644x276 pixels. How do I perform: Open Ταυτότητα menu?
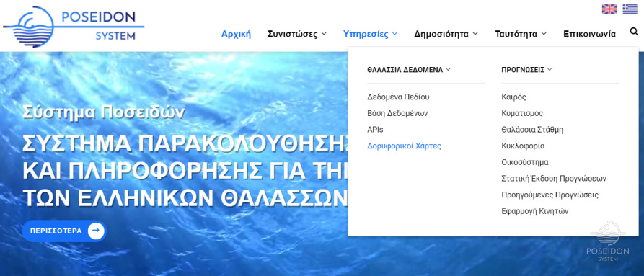click(521, 34)
